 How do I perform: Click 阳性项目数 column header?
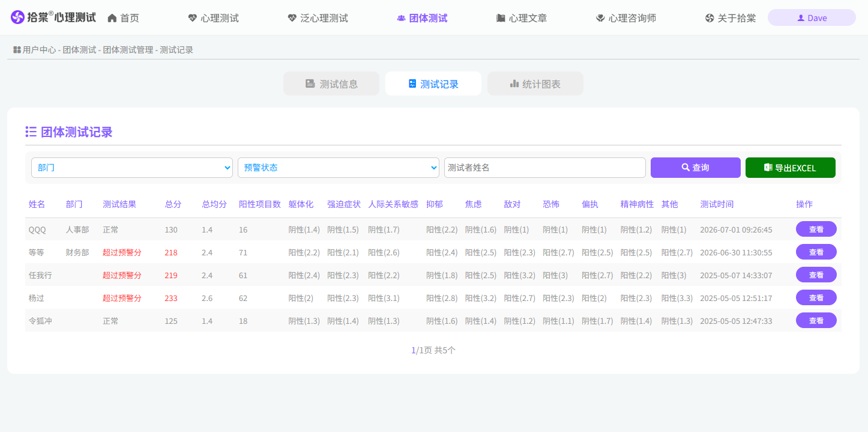pyautogui.click(x=260, y=204)
